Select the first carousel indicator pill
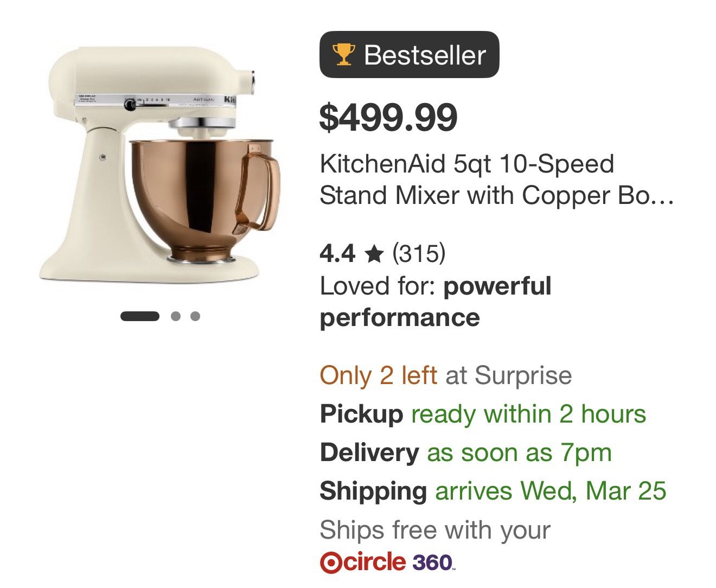The height and width of the screenshot is (588, 716). click(x=140, y=316)
